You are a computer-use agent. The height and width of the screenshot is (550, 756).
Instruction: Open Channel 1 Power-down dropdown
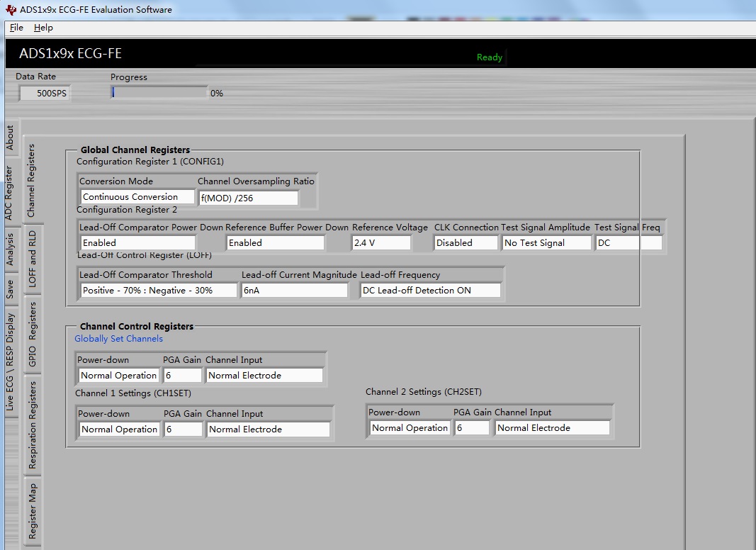(x=119, y=430)
